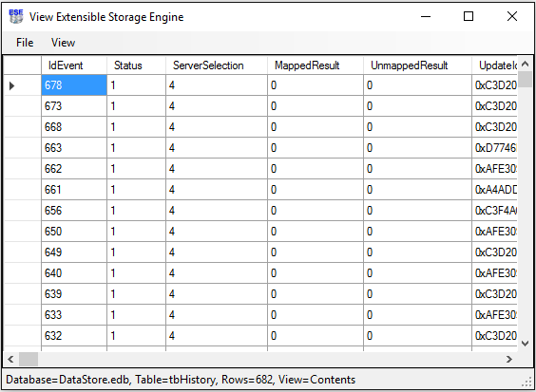Select the IdEvent cell with value 663
This screenshot has width=536, height=392.
pyautogui.click(x=74, y=148)
